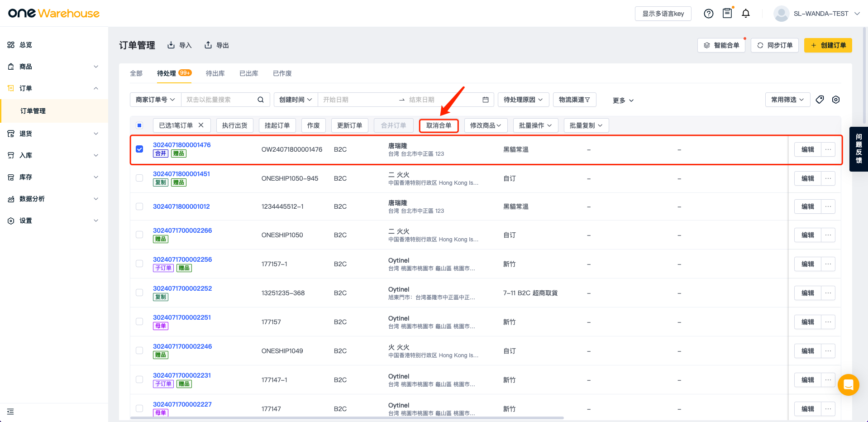Toggle the select-all header checkbox

tap(139, 125)
